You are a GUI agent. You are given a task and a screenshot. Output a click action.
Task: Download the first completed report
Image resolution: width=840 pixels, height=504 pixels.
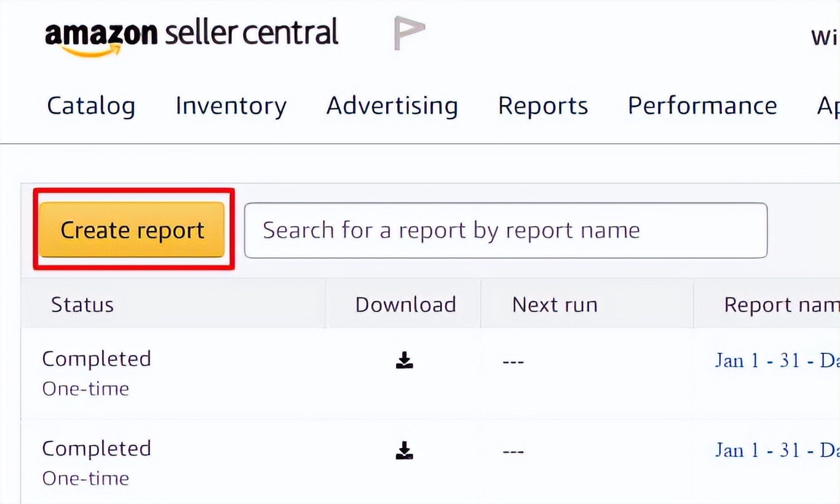(x=404, y=360)
